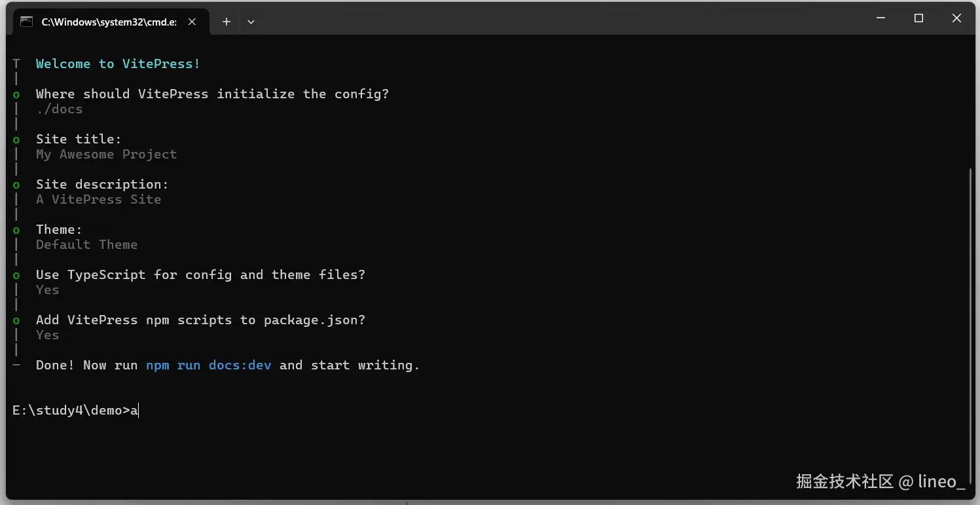Click the 'My Awesome Project' title answer
This screenshot has width=980, height=505.
[106, 154]
